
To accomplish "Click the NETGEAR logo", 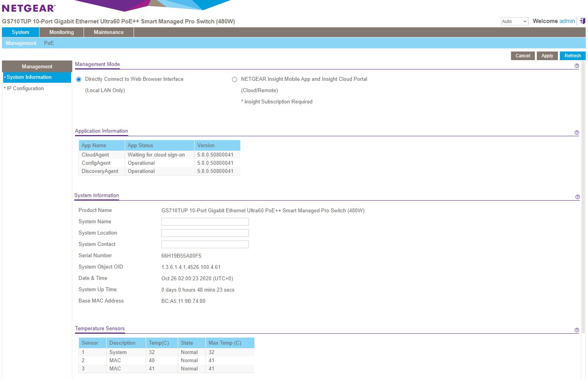I will [29, 8].
